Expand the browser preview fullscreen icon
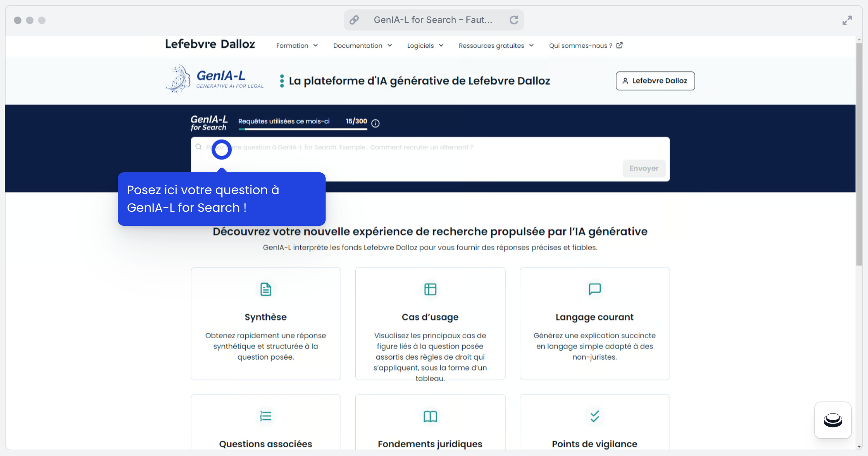Image resolution: width=868 pixels, height=456 pixels. point(847,20)
